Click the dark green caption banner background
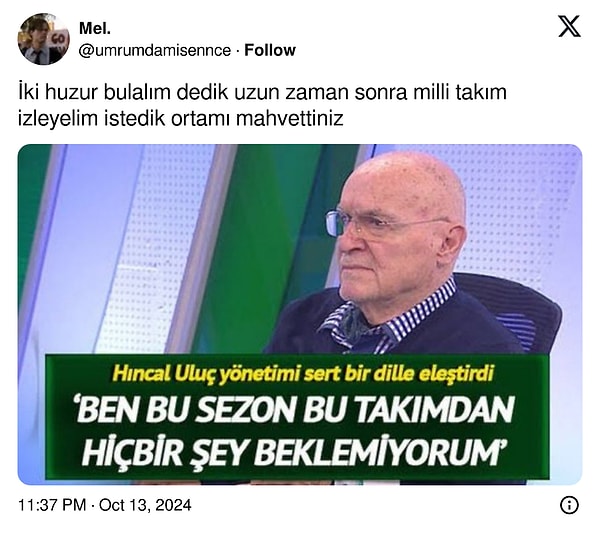 click(297, 417)
